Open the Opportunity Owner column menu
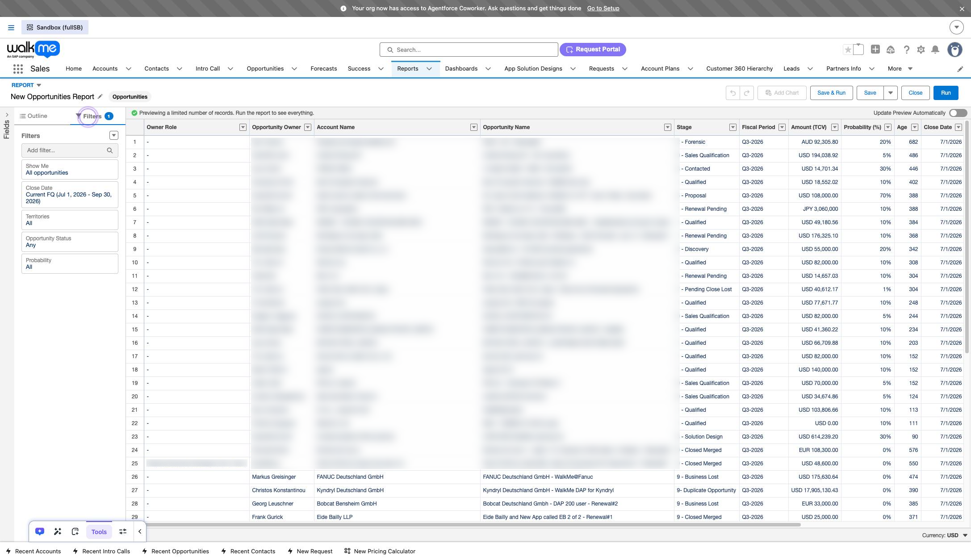The height and width of the screenshot is (560, 971). (x=308, y=127)
